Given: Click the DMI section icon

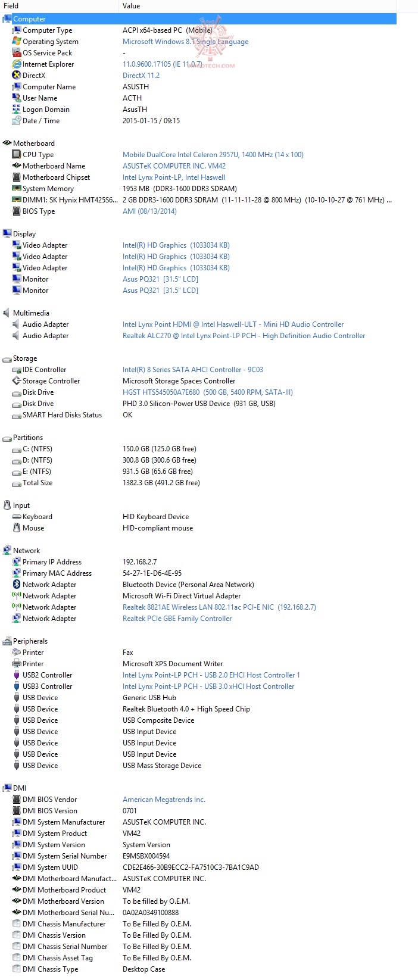Looking at the screenshot, I should pos(7,788).
